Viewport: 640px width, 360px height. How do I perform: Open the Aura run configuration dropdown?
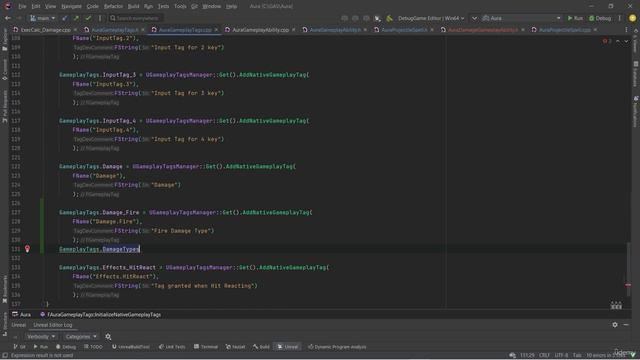522,18
